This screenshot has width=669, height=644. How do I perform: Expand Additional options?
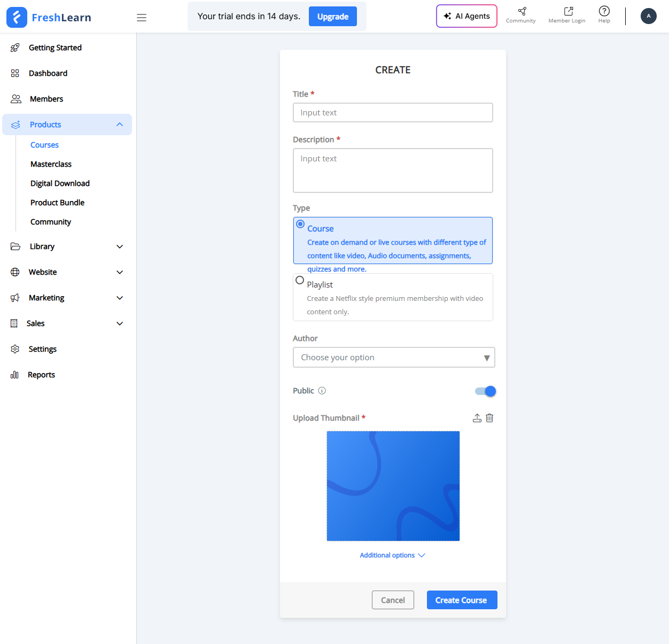pyautogui.click(x=393, y=555)
